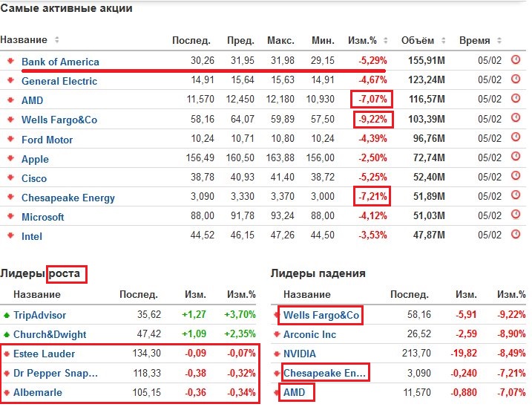Click green up arrow beside TripAdvisor

[7, 315]
